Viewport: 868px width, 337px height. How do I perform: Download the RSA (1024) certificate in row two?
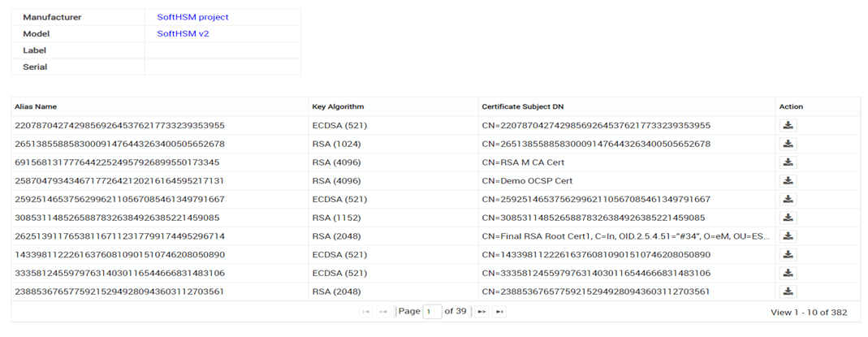coord(788,144)
